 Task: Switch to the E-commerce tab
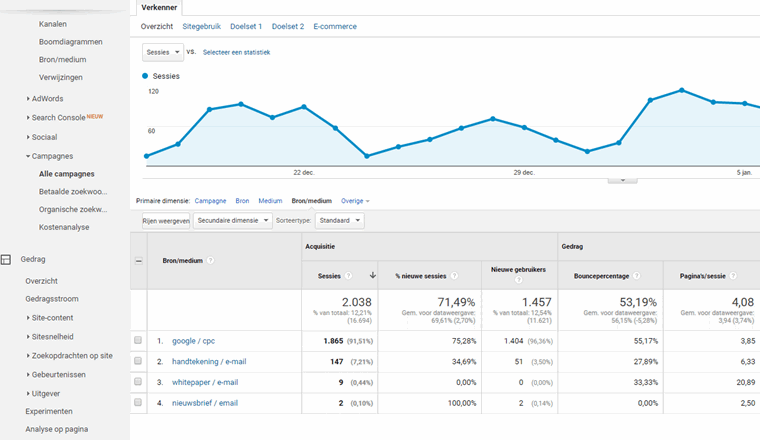[x=334, y=26]
